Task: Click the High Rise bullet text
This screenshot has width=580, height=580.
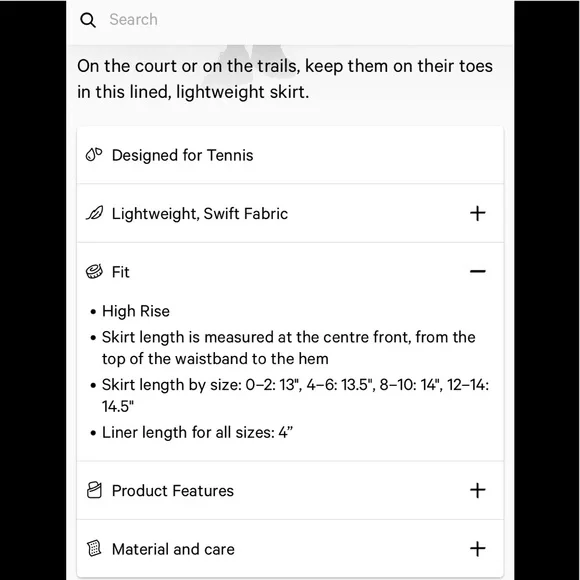Action: coord(136,311)
